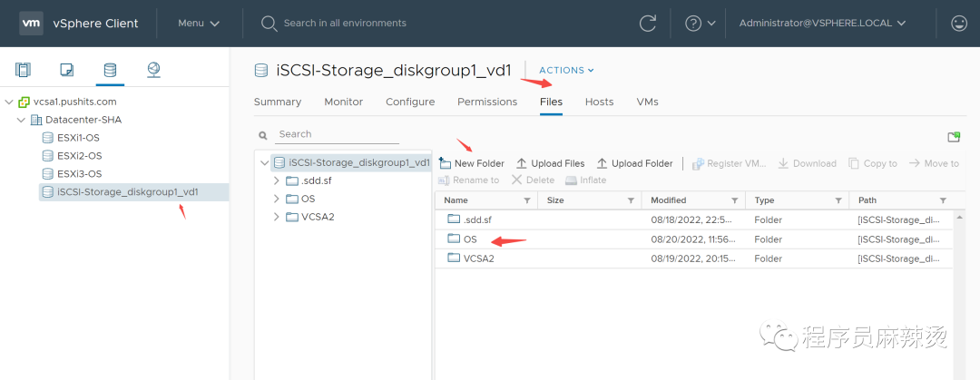Image resolution: width=980 pixels, height=380 pixels.
Task: Open the help question mark menu
Action: coord(700,23)
